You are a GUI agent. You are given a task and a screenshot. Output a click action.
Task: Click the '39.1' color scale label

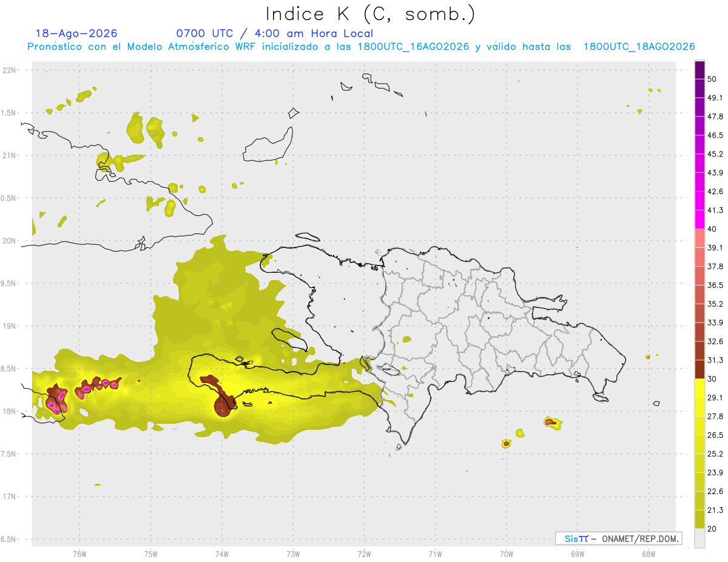715,248
